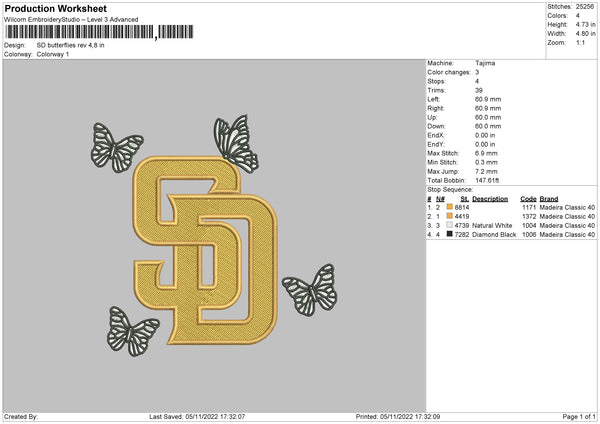Click the "EndX:" label
Image resolution: width=600 pixels, height=424 pixels.
point(436,135)
